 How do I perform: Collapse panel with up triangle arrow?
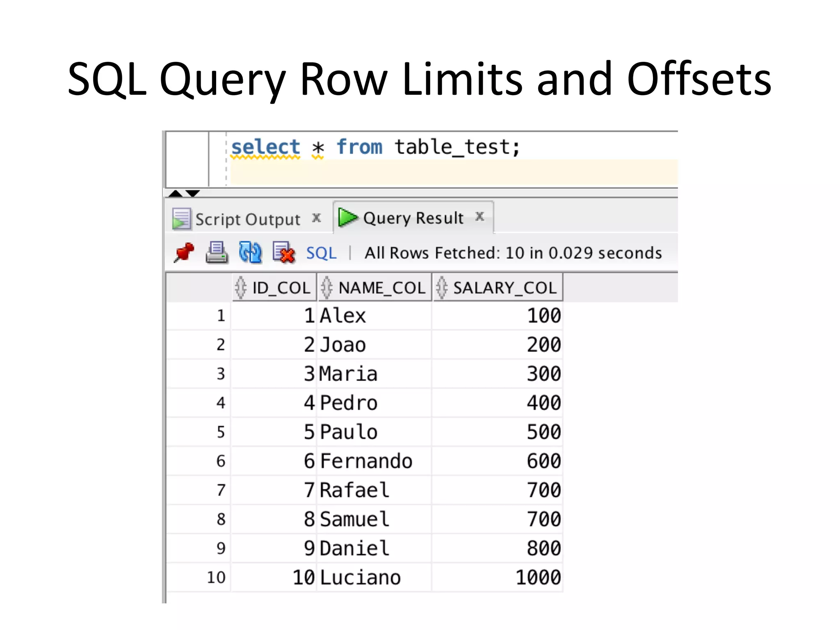point(176,193)
